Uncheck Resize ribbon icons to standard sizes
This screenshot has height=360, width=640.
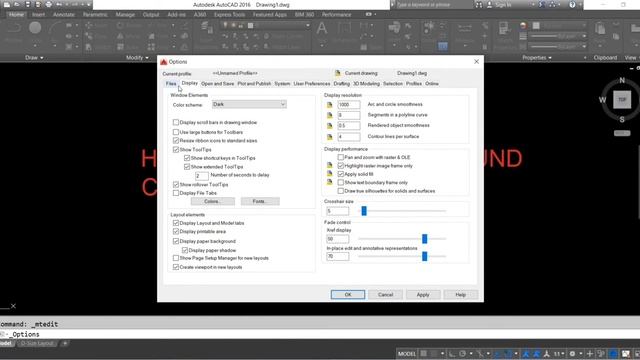tap(176, 140)
